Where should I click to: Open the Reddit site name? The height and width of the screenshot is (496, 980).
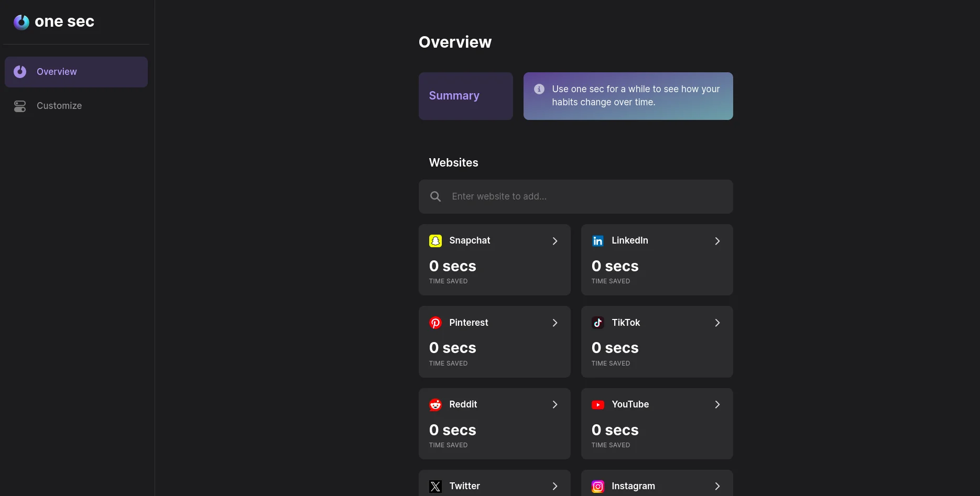(x=463, y=404)
